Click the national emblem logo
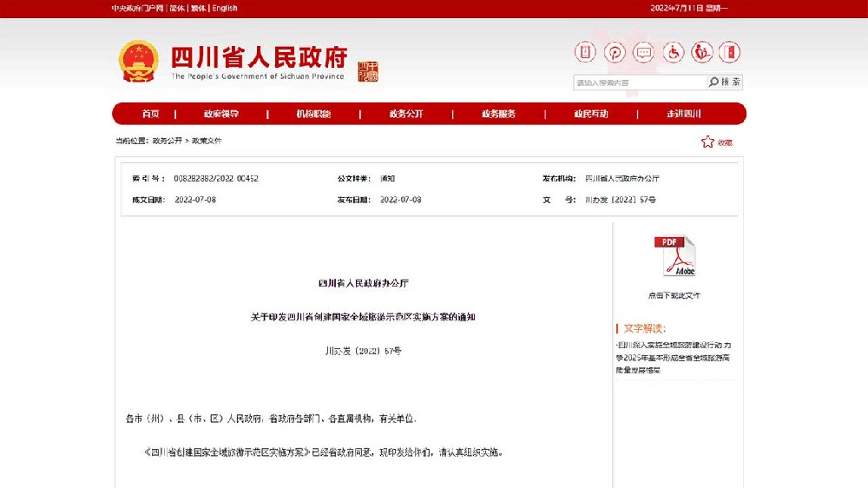 coord(138,62)
